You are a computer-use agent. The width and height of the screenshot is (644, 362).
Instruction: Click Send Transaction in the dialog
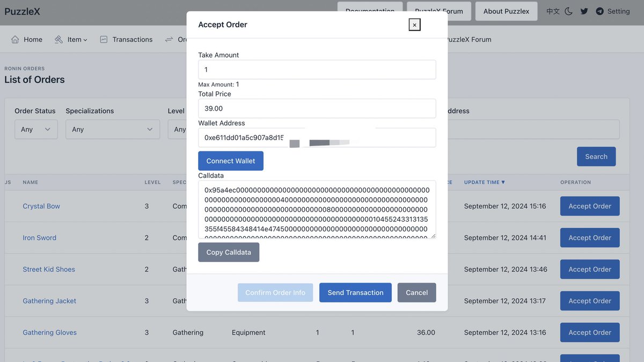pyautogui.click(x=355, y=292)
